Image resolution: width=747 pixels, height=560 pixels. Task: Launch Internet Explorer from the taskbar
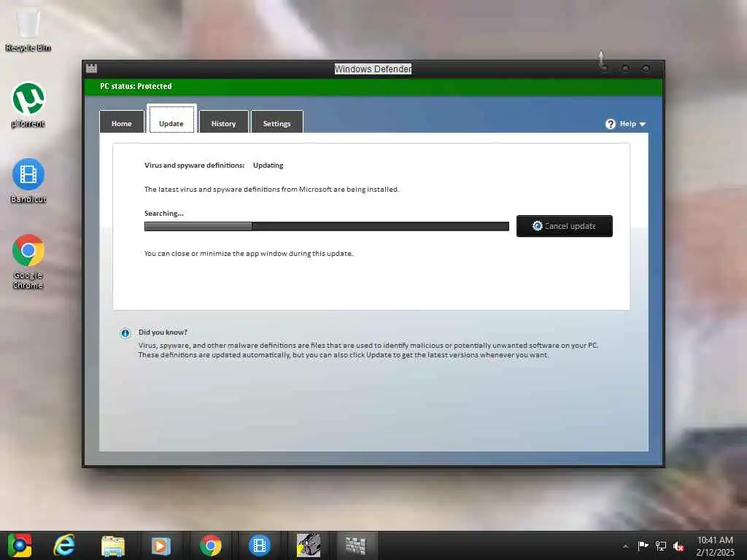coord(64,545)
